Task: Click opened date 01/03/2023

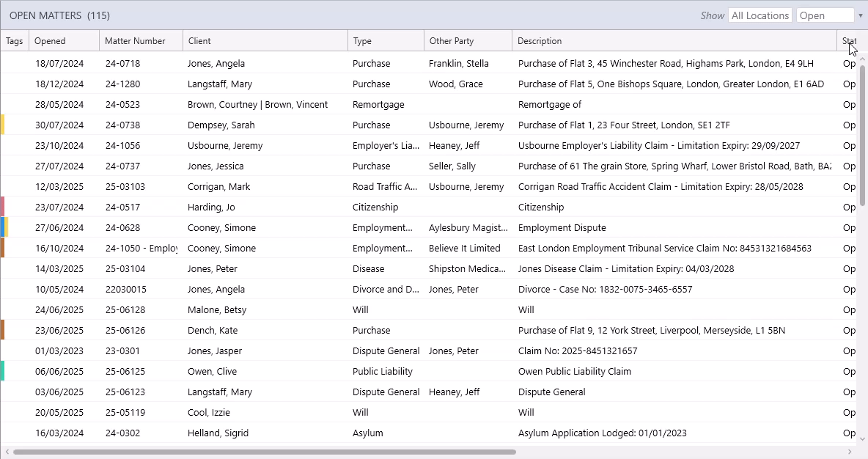Action: pyautogui.click(x=60, y=350)
